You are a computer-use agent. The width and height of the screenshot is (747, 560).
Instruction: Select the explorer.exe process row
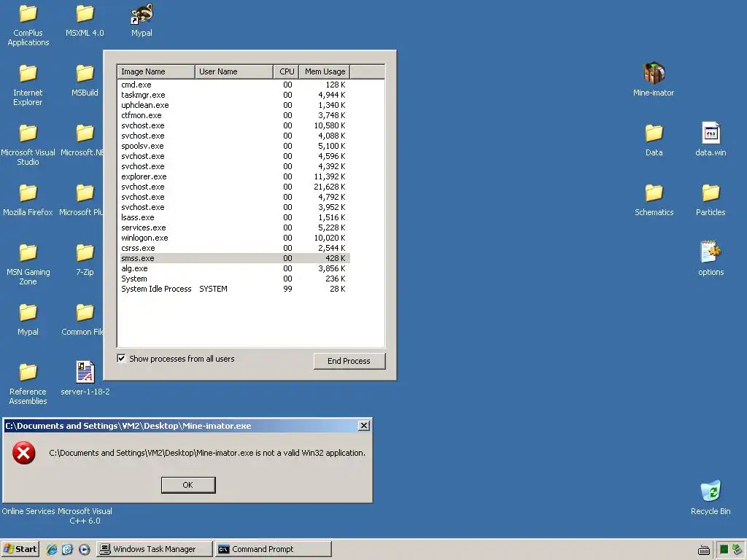pos(234,176)
